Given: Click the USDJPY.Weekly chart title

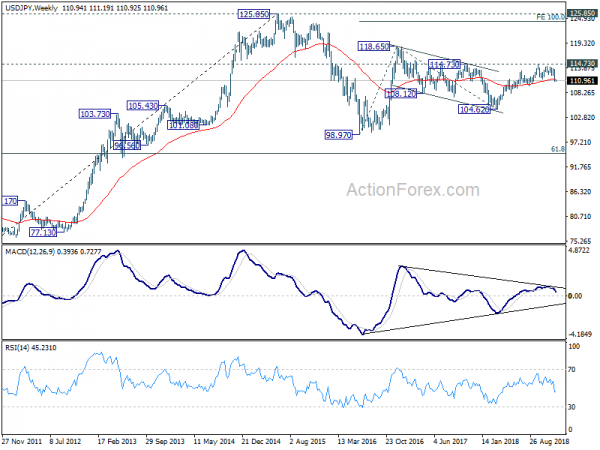Looking at the screenshot, I should pos(30,8).
